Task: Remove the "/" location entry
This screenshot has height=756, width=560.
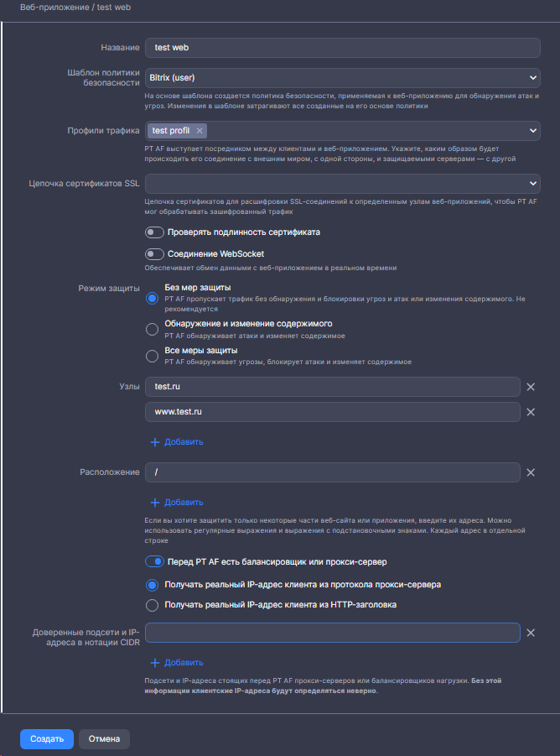Action: 530,472
